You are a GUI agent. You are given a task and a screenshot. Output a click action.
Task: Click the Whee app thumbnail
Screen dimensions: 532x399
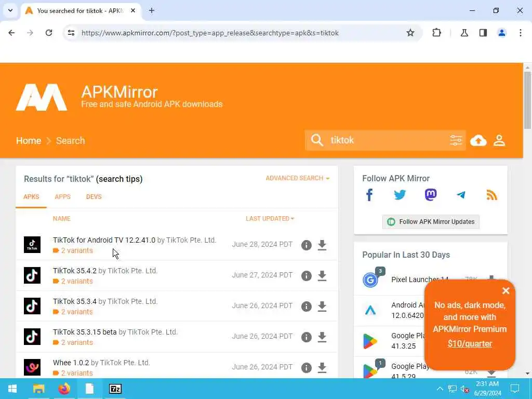tap(32, 367)
